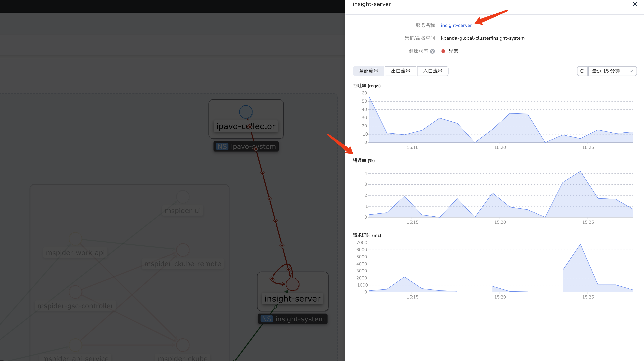Select the ipavo-collector node circle

point(246,112)
